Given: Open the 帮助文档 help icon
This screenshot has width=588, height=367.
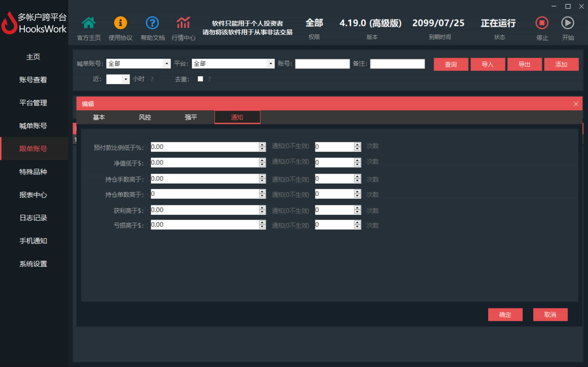Looking at the screenshot, I should point(152,23).
